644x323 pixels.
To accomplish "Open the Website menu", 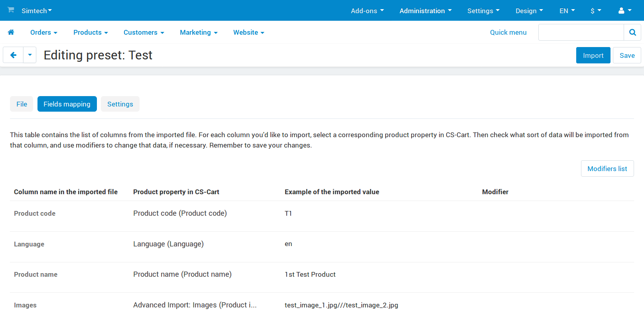I will (249, 32).
